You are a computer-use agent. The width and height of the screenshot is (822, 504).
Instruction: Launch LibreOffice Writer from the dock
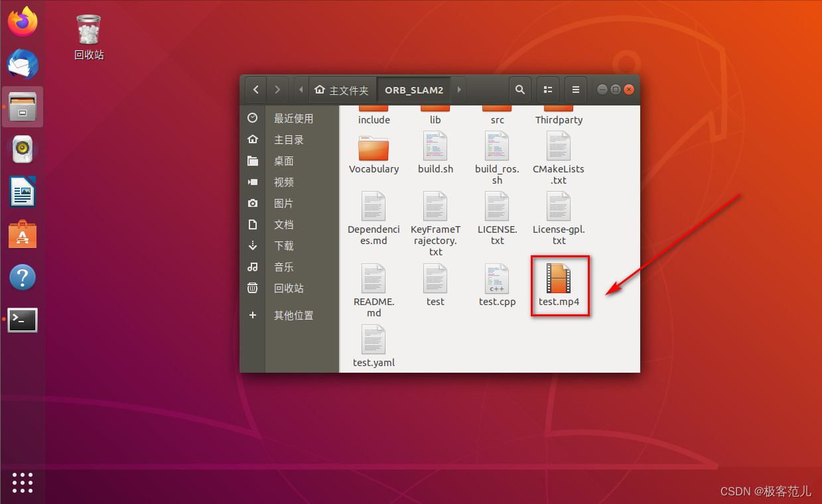pyautogui.click(x=23, y=192)
